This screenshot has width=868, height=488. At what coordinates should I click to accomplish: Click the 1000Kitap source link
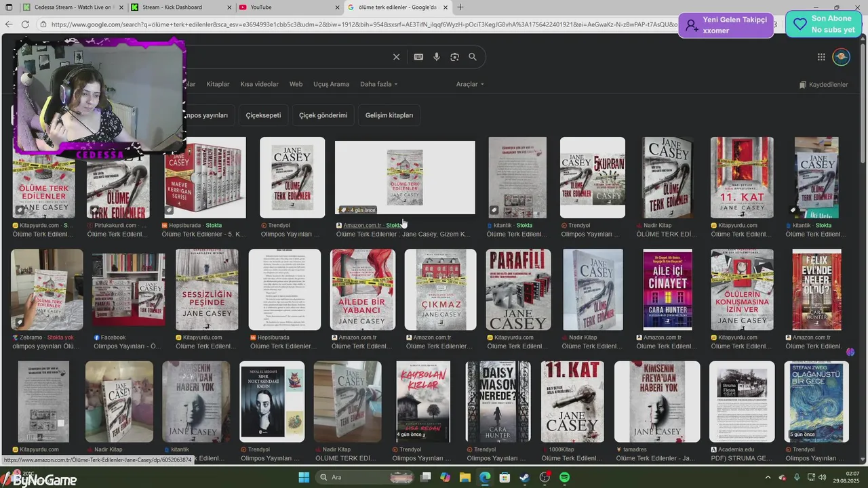(x=561, y=449)
